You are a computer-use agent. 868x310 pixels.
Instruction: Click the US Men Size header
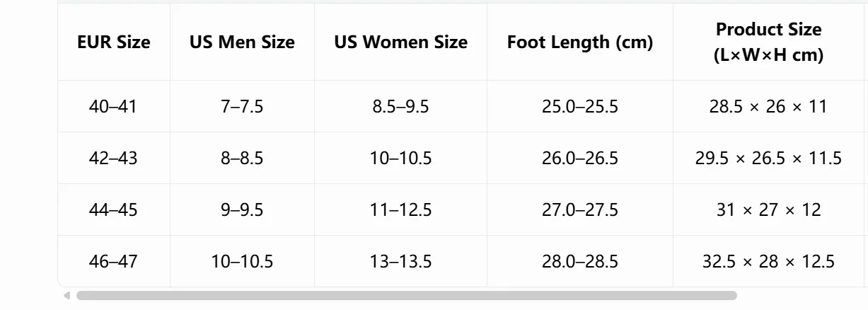pyautogui.click(x=242, y=42)
